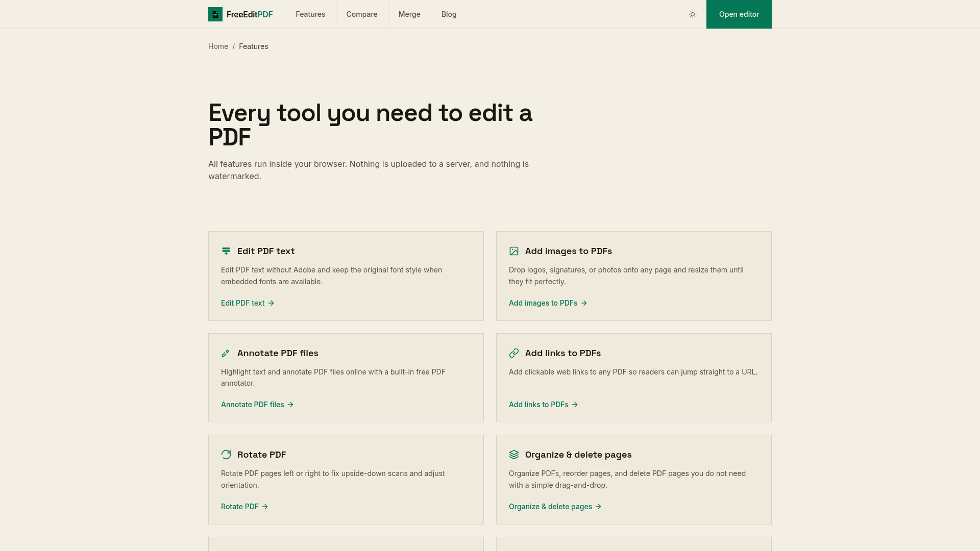The height and width of the screenshot is (551, 980).
Task: Follow the green Edit PDF text link
Action: click(248, 303)
